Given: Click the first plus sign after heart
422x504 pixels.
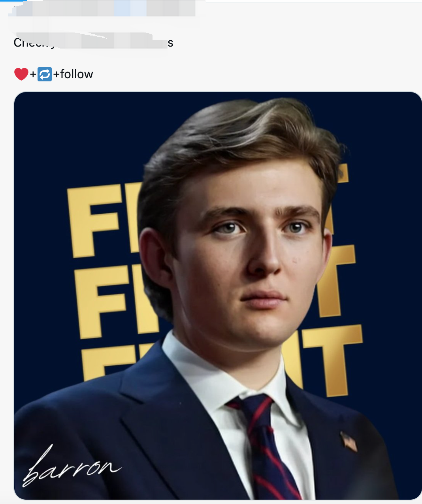Looking at the screenshot, I should (33, 74).
